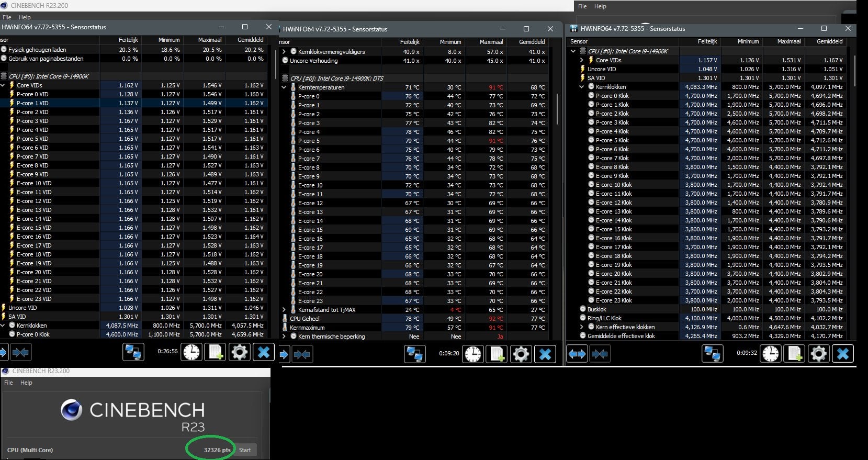Click the scrollbar in bottom Cinebench panel
This screenshot has width=868, height=460.
269,396
